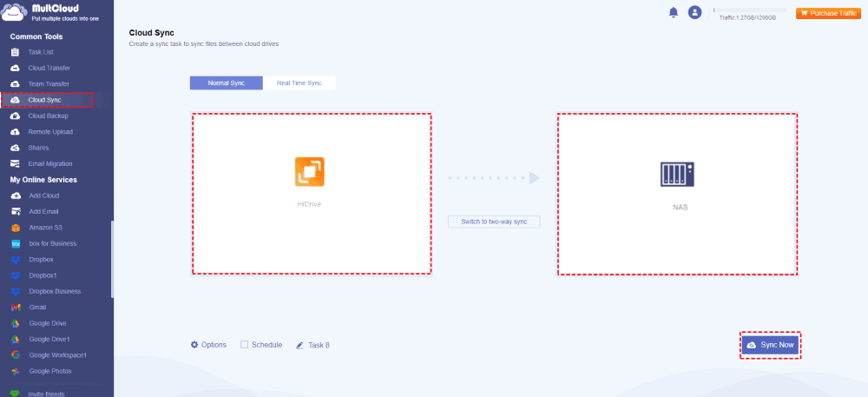The image size is (868, 397).
Task: Click the Google Workspace1 icon
Action: (16, 355)
